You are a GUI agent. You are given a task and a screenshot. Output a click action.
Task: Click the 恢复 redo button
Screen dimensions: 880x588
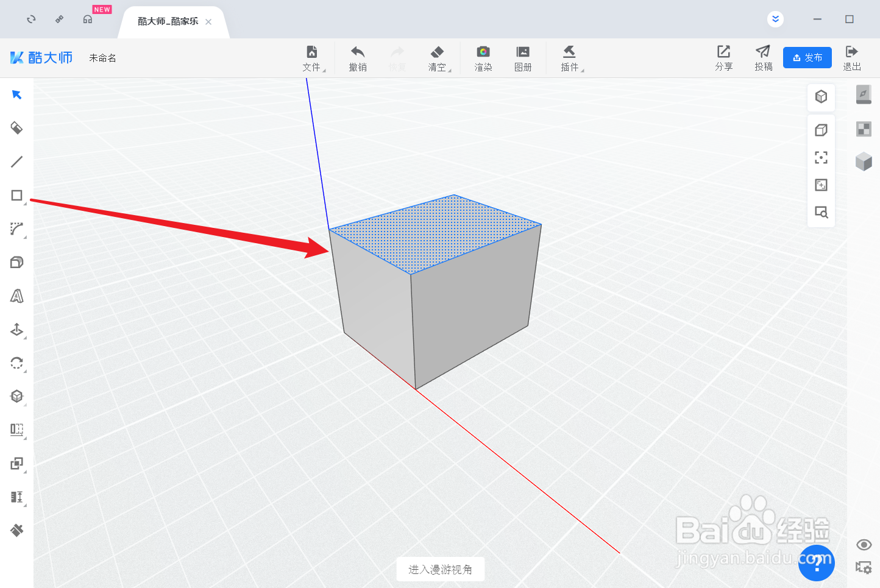tap(397, 58)
